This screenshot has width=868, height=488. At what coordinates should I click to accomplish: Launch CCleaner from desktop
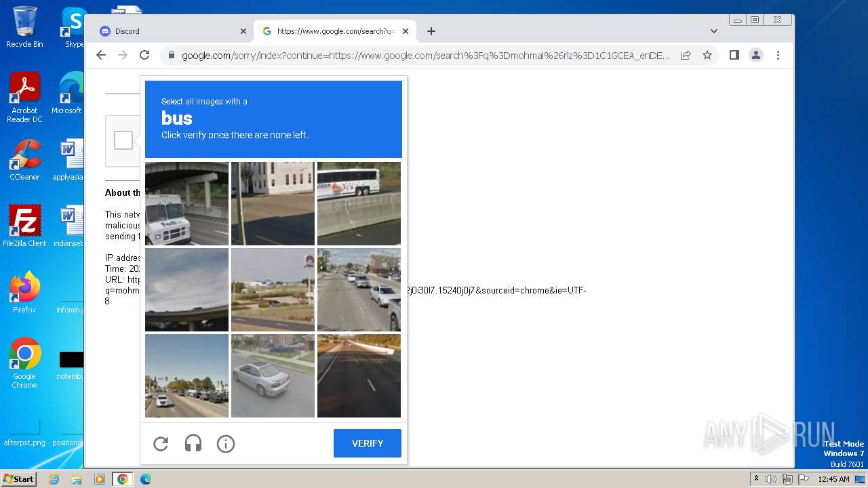click(24, 160)
